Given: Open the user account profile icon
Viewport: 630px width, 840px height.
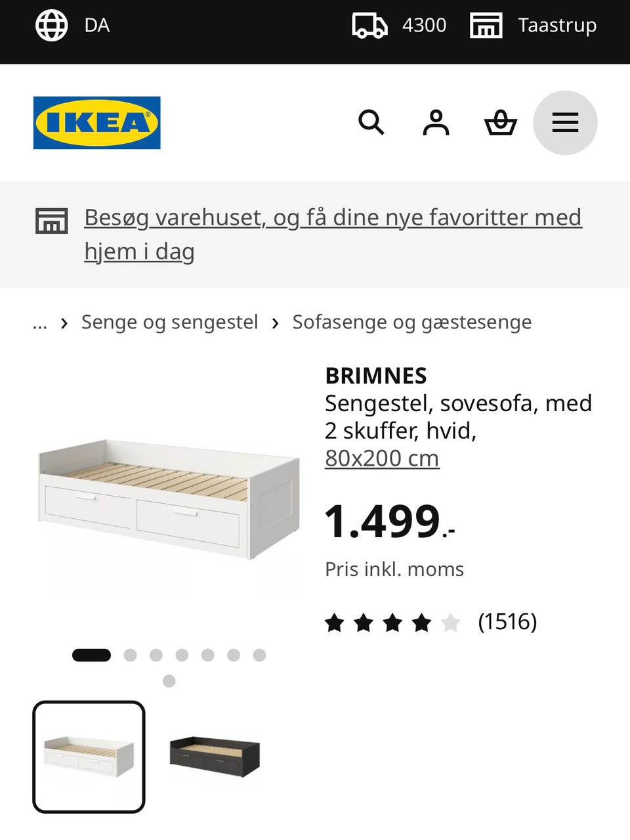Looking at the screenshot, I should pyautogui.click(x=436, y=123).
